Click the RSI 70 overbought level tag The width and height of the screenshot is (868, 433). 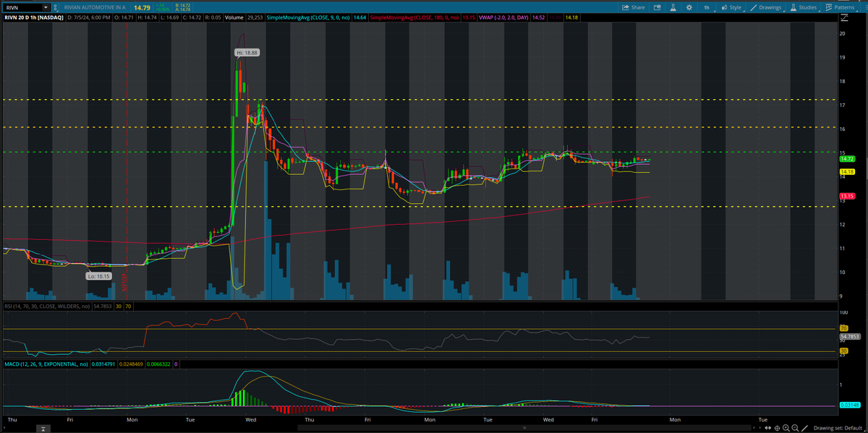point(843,329)
